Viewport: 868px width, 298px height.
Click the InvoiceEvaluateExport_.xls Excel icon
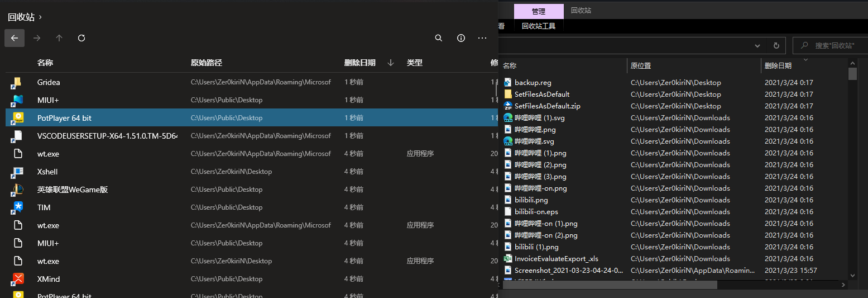tap(508, 259)
